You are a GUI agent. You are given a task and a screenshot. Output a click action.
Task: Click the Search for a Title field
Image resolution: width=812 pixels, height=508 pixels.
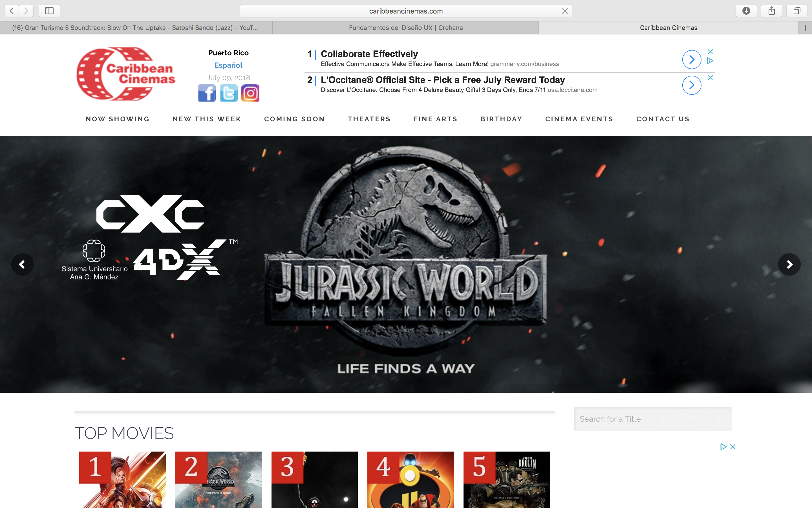[x=653, y=419]
